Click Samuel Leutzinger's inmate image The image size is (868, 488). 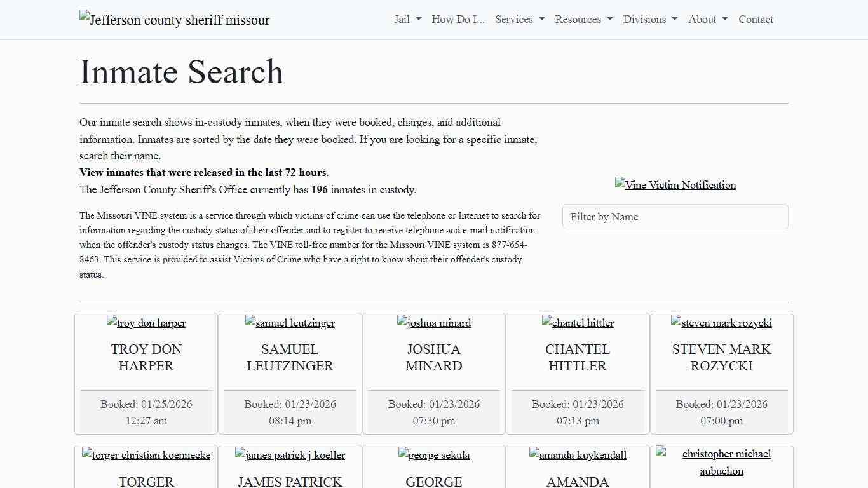tap(290, 323)
